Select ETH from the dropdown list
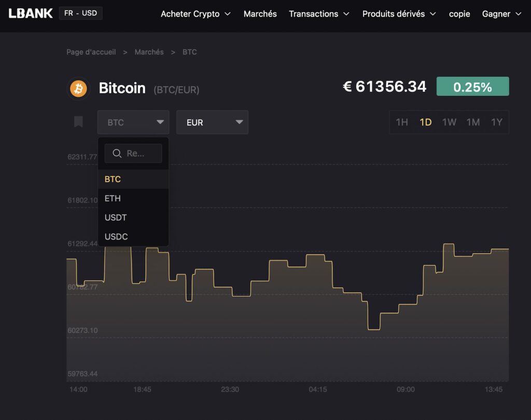The image size is (531, 420). pyautogui.click(x=113, y=198)
